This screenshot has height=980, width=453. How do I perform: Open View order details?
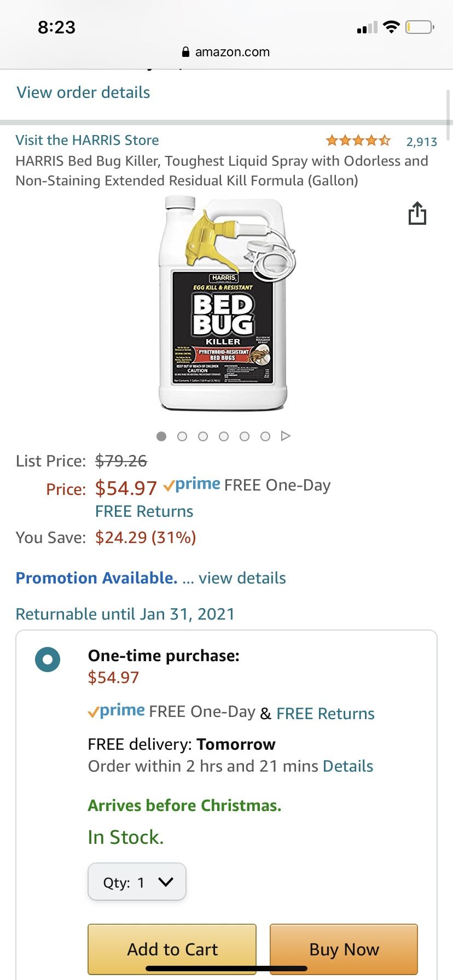83,92
